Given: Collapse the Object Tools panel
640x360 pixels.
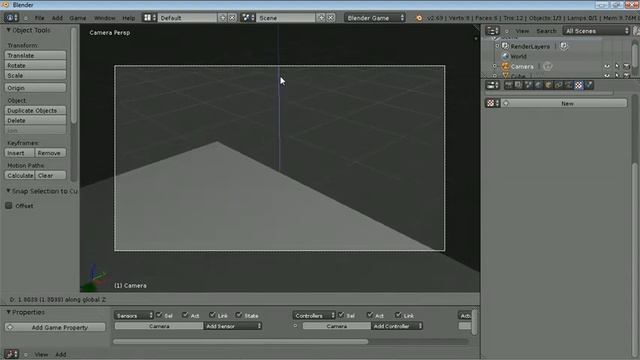Looking at the screenshot, I should pyautogui.click(x=9, y=30).
